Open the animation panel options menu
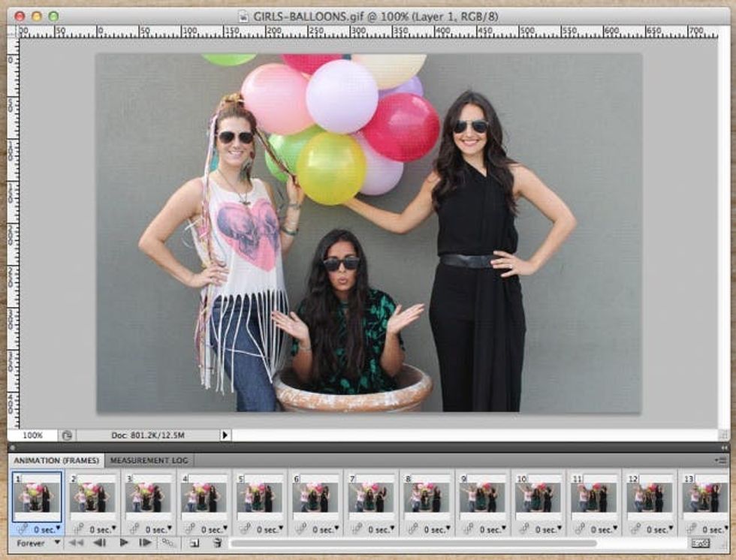 [x=721, y=459]
